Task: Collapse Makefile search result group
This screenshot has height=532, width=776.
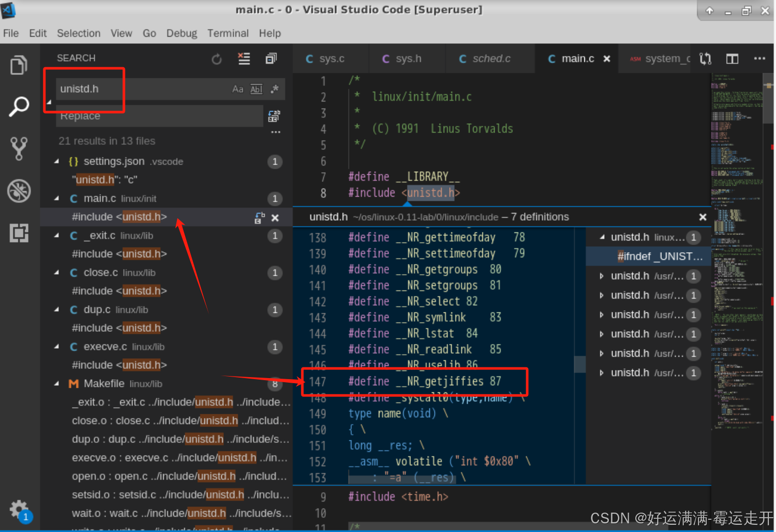Action: pos(57,384)
